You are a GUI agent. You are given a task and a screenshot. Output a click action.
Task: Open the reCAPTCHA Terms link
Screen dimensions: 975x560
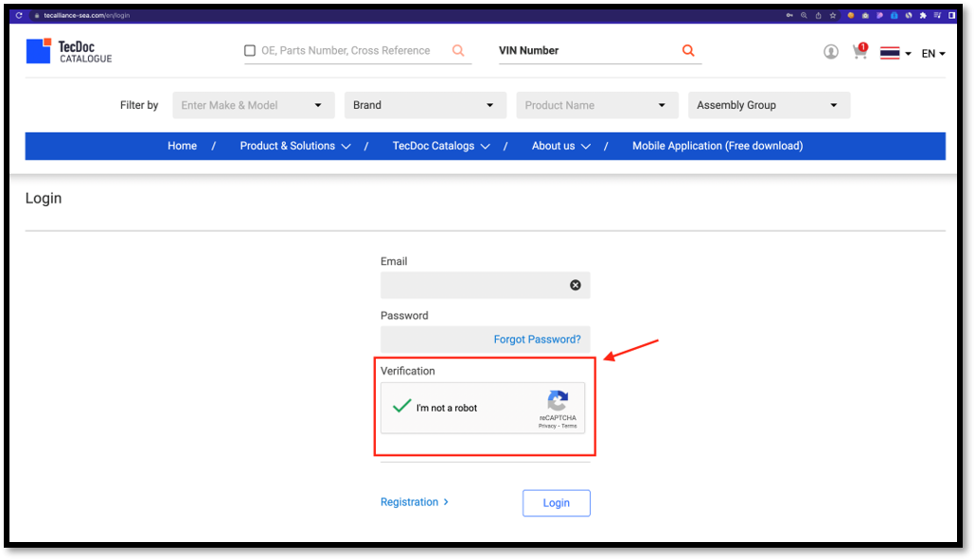(570, 426)
